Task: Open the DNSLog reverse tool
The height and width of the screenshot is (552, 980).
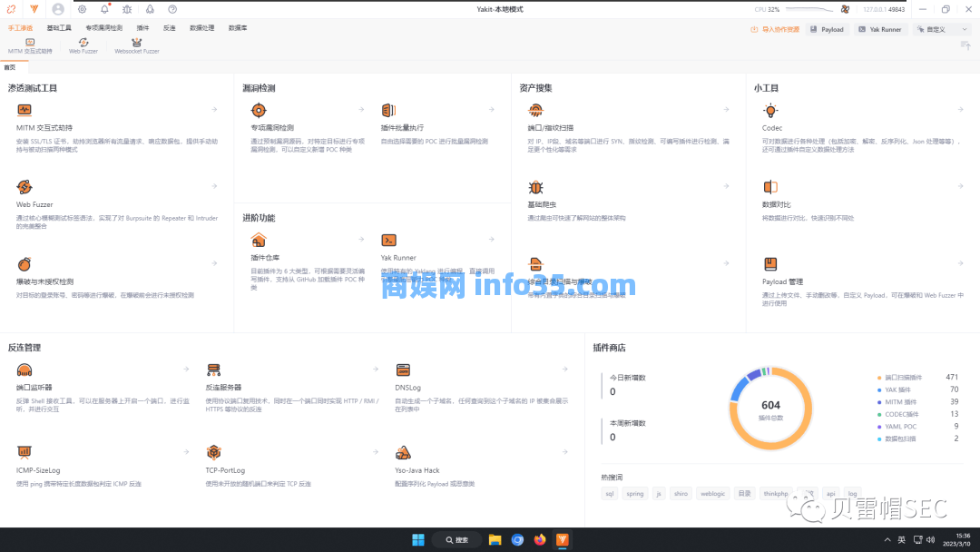Action: [409, 385]
